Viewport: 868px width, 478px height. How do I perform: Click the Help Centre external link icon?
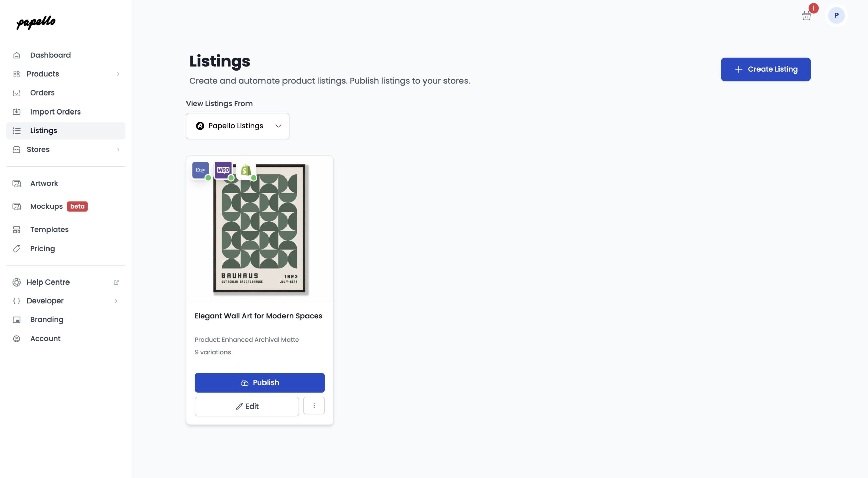click(x=116, y=282)
